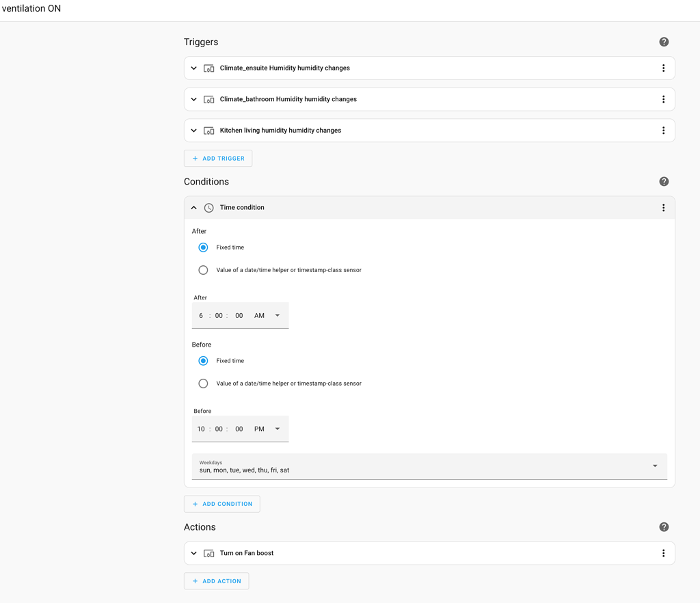Click the hour field of the Before time
Viewport: 700px width, 603px height.
point(200,429)
